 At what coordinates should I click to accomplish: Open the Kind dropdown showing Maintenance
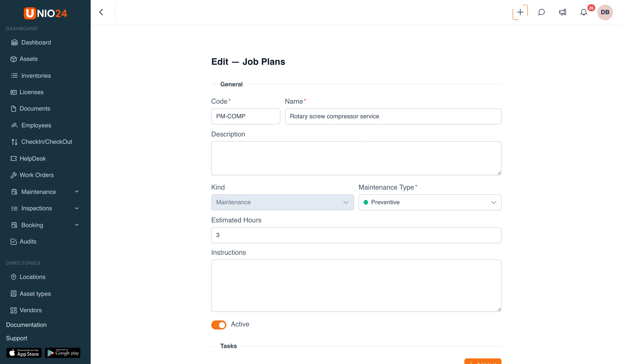(x=282, y=202)
